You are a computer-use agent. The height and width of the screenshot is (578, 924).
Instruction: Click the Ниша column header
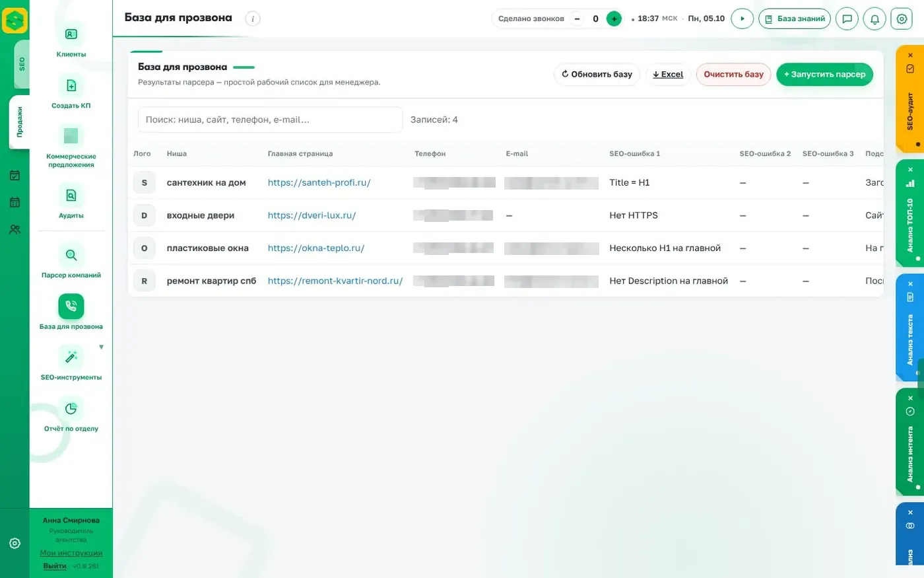177,154
